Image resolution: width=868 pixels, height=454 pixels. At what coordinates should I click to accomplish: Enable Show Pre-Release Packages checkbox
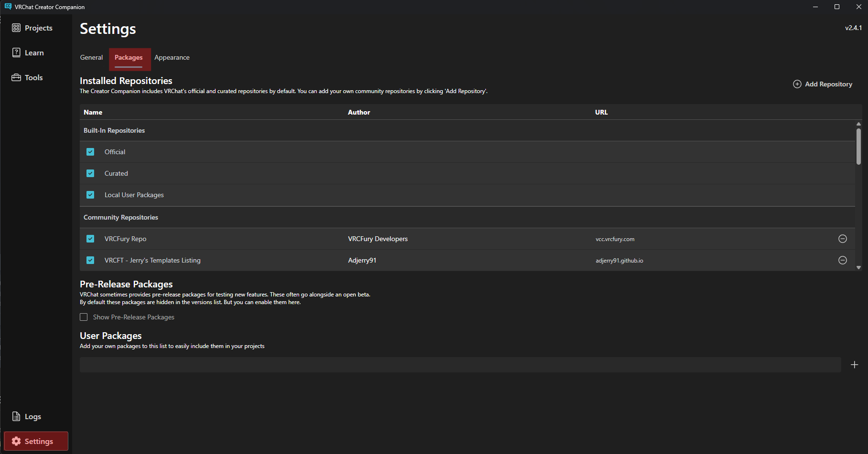pyautogui.click(x=84, y=317)
